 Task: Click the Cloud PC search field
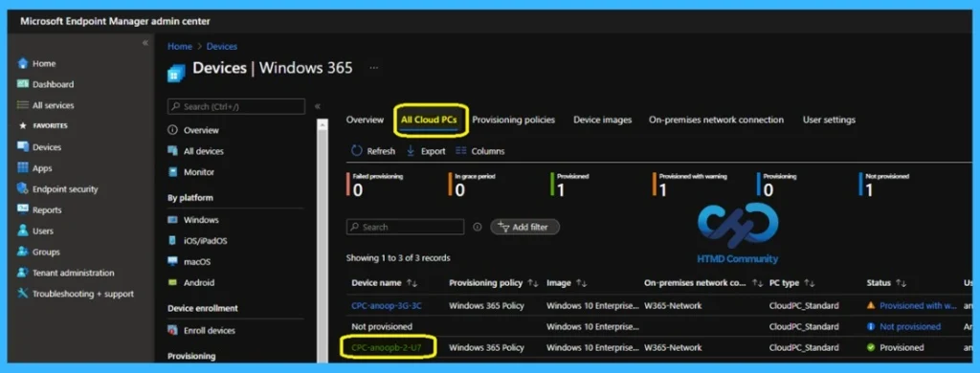click(405, 227)
